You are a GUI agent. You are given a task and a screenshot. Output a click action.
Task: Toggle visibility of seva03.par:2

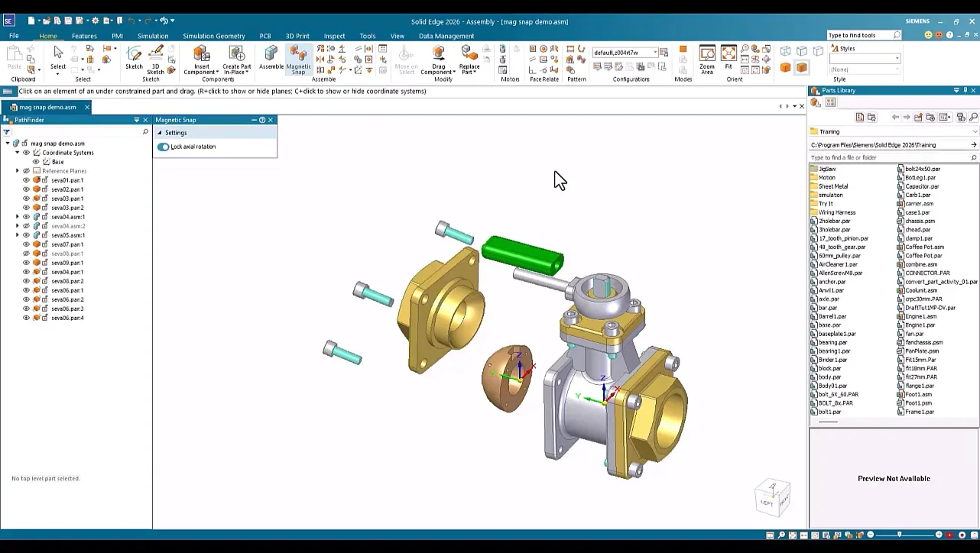point(26,208)
